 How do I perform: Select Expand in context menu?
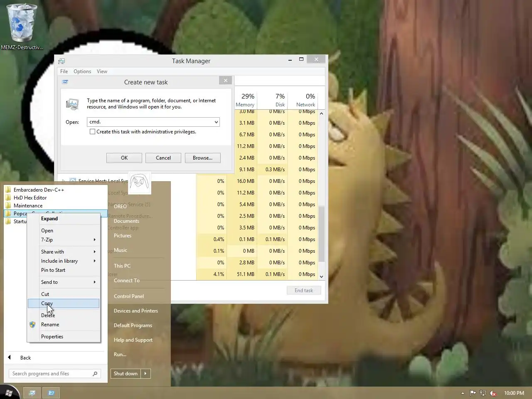coord(64,219)
